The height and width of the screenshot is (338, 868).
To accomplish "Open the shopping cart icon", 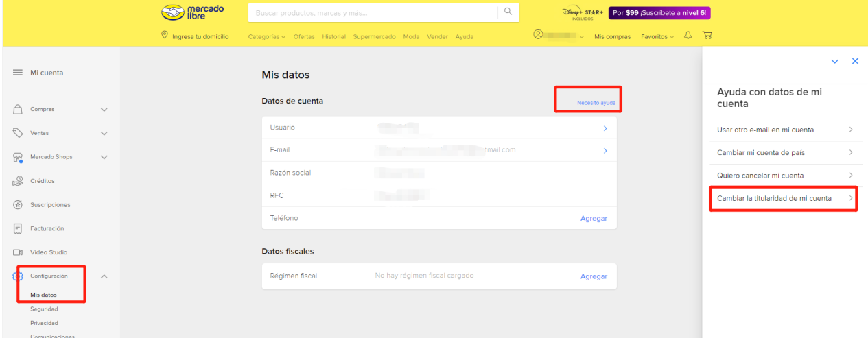I will [706, 36].
